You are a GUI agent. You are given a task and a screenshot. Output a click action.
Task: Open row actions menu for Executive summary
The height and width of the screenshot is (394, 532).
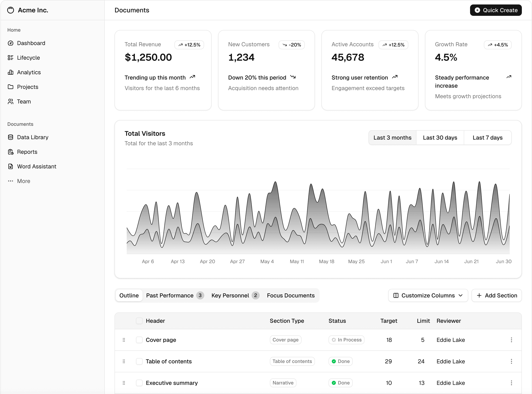pos(511,383)
